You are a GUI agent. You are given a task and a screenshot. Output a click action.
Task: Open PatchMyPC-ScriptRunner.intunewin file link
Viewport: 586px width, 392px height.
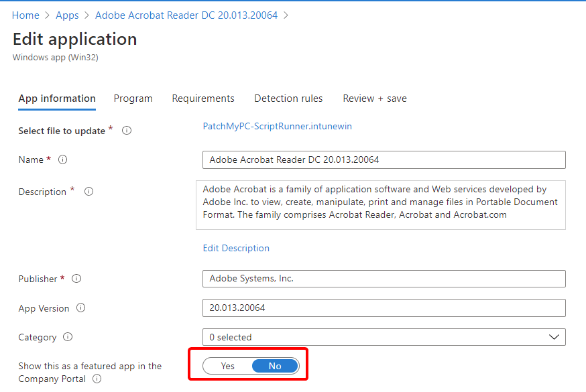[x=277, y=126]
